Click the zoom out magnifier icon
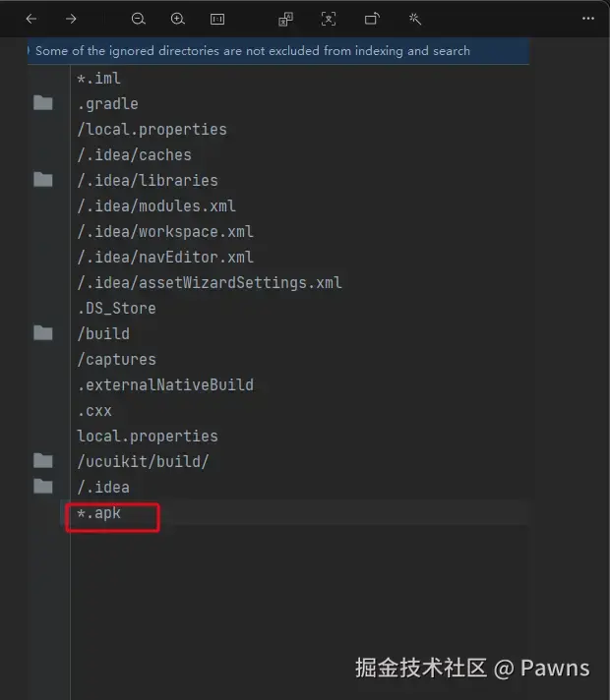Viewport: 610px width, 700px height. pos(139,19)
